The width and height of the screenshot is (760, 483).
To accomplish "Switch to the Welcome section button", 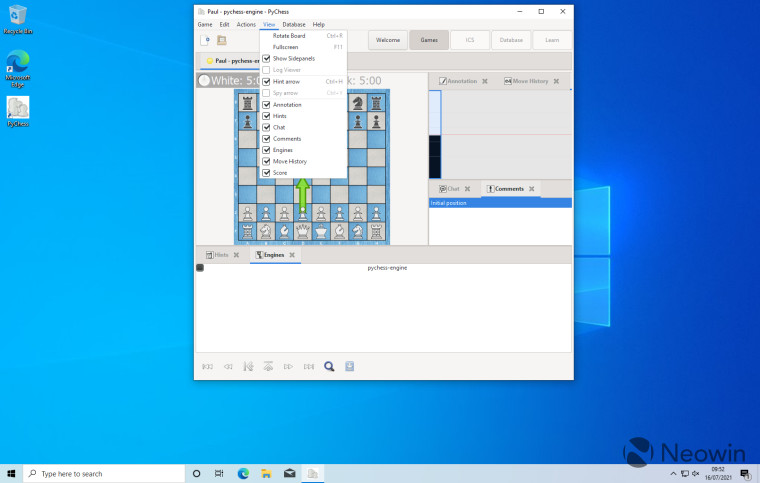I will click(388, 40).
